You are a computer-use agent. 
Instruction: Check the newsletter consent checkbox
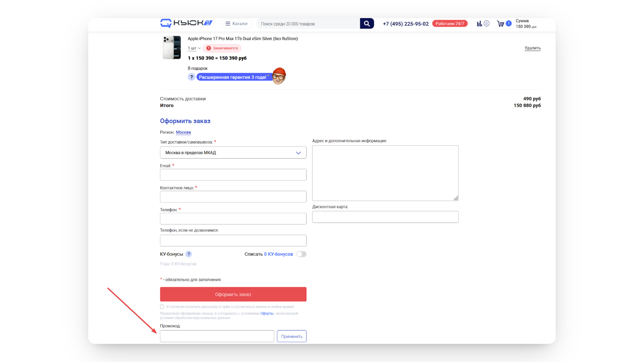162,307
